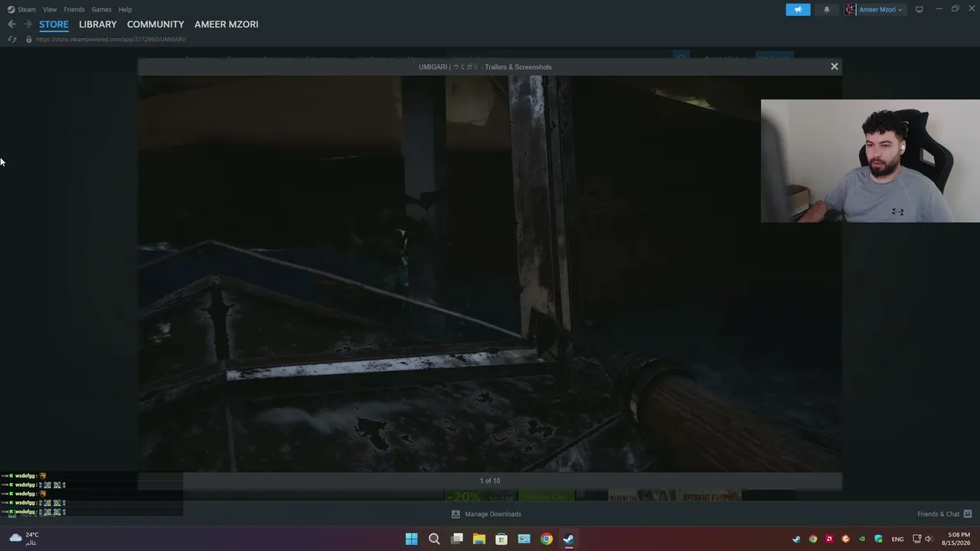Open the notifications bell
The image size is (980, 551).
827,9
